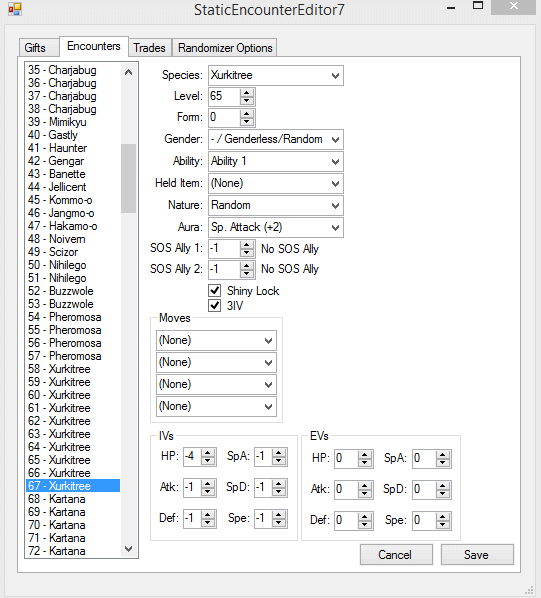Image resolution: width=541 pixels, height=598 pixels.
Task: Decrease the Def EV spinner
Action: [364, 525]
